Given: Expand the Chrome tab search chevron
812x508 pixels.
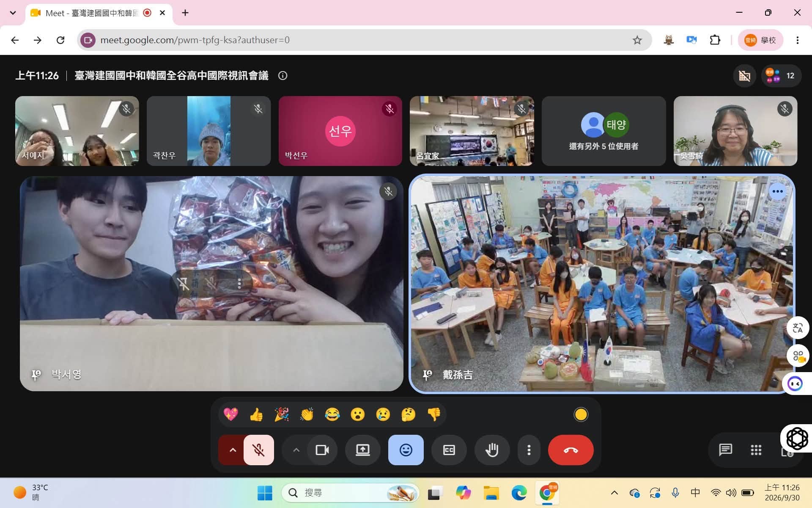Looking at the screenshot, I should click(x=13, y=13).
